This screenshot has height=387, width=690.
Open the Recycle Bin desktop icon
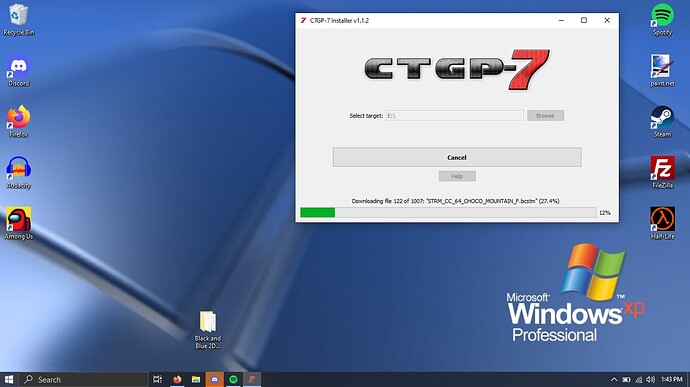pyautogui.click(x=18, y=19)
